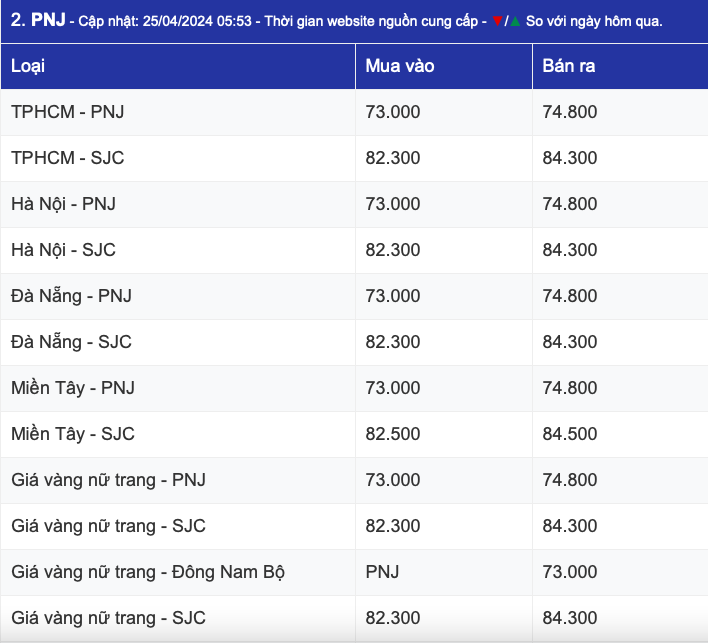Click the '2. PNJ' section title
The height and width of the screenshot is (643, 708).
(38, 20)
